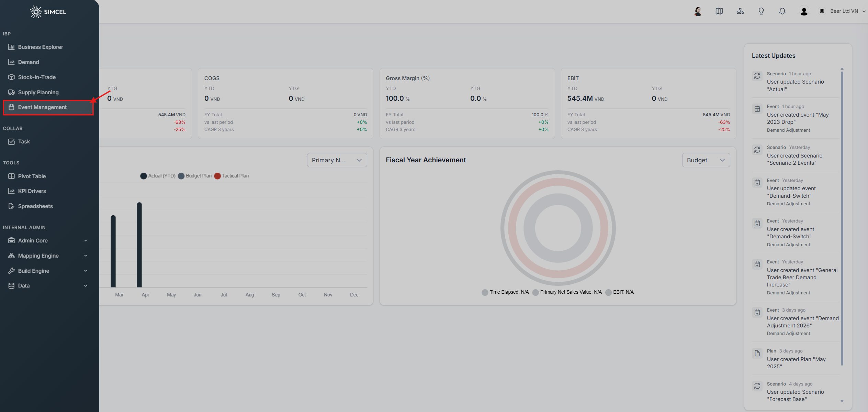Toggle Actual (YTD) legend series
This screenshot has height=412, width=868.
coord(158,176)
